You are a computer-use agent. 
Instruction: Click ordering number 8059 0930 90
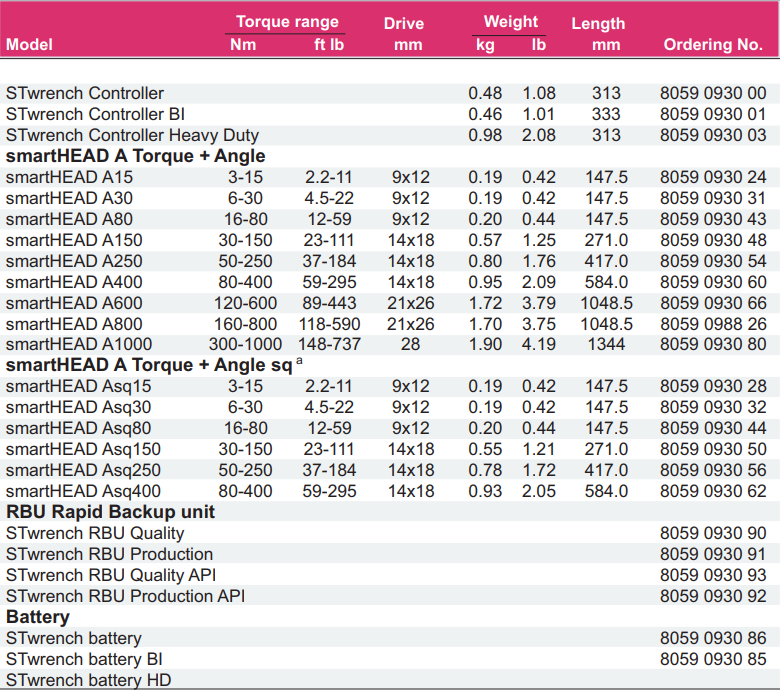(x=713, y=533)
